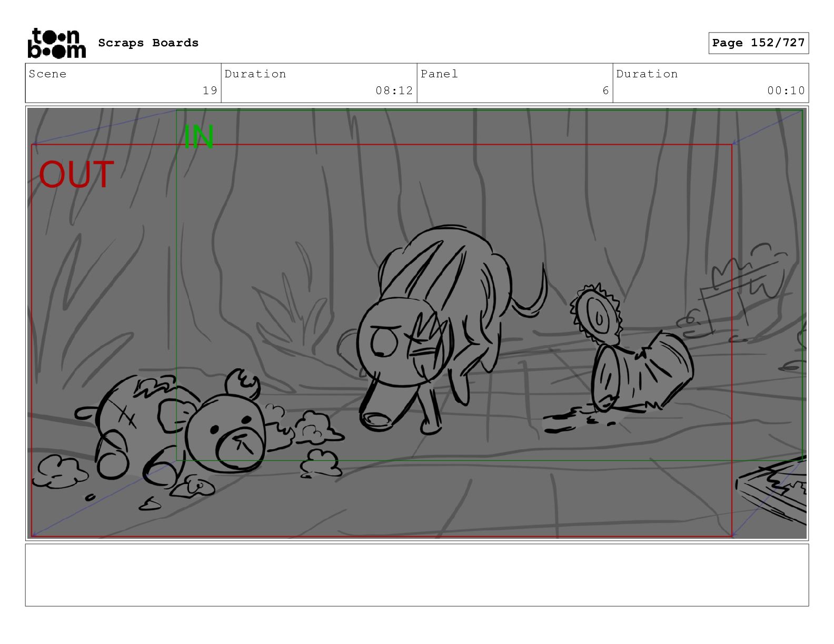
Task: Click the storyboard panel drawing thumbnail
Action: pyautogui.click(x=417, y=323)
